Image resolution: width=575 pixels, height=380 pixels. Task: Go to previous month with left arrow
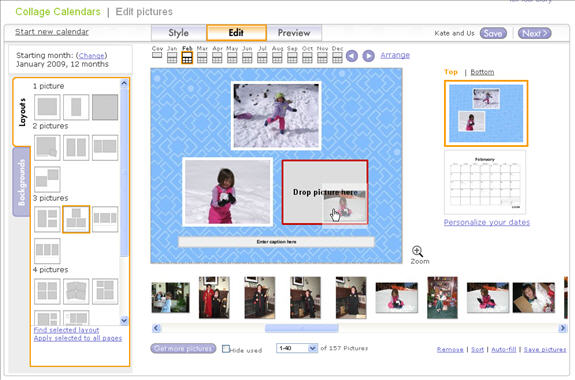[352, 56]
